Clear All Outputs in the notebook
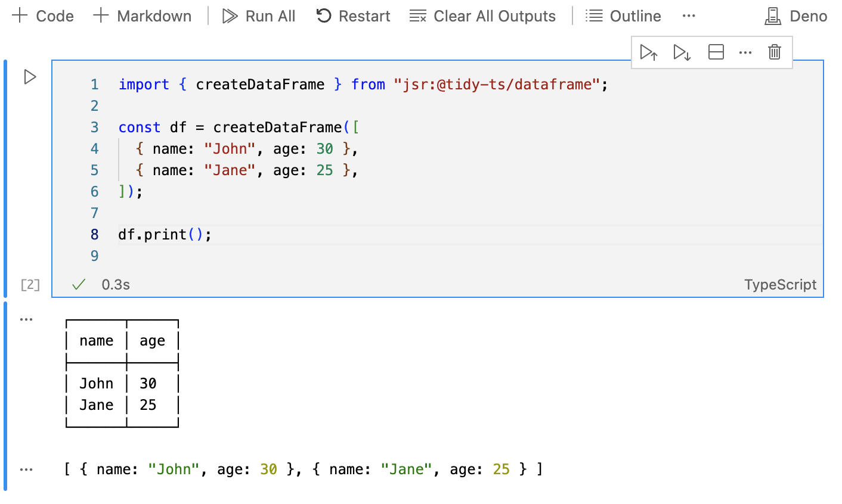 pyautogui.click(x=482, y=16)
